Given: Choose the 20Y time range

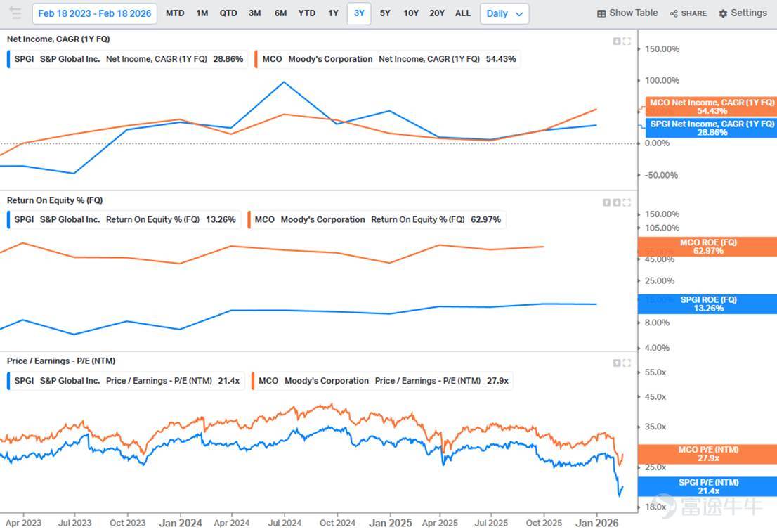Looking at the screenshot, I should point(436,13).
